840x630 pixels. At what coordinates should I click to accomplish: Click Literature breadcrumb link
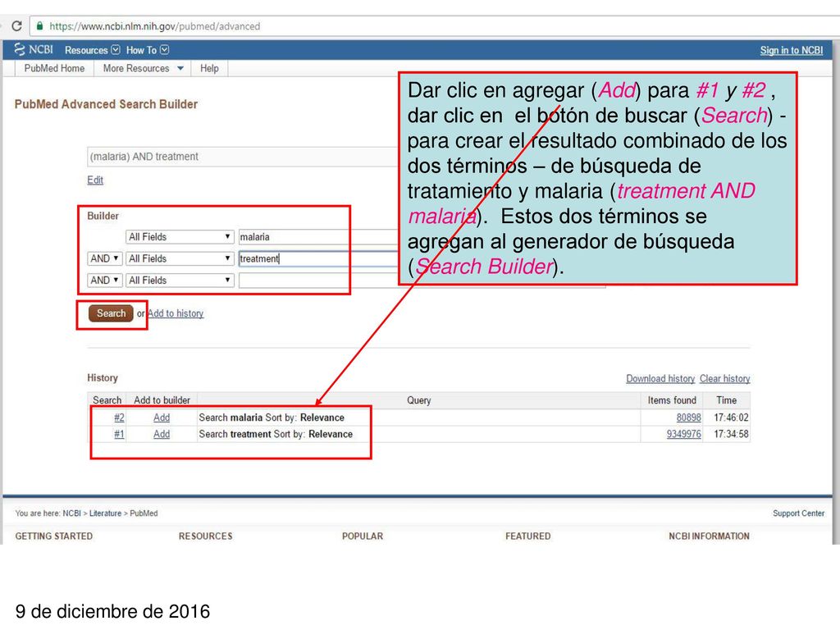coord(105,514)
